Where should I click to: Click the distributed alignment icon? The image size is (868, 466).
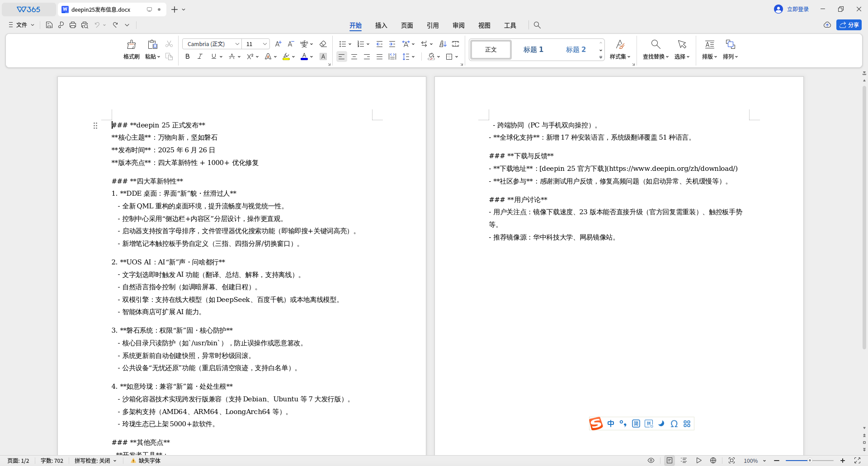pos(392,56)
